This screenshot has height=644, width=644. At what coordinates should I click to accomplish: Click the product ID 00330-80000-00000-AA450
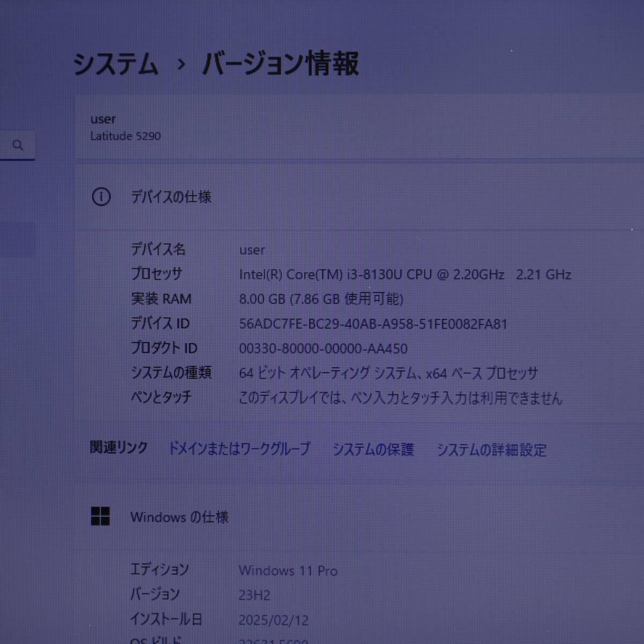coord(323,349)
